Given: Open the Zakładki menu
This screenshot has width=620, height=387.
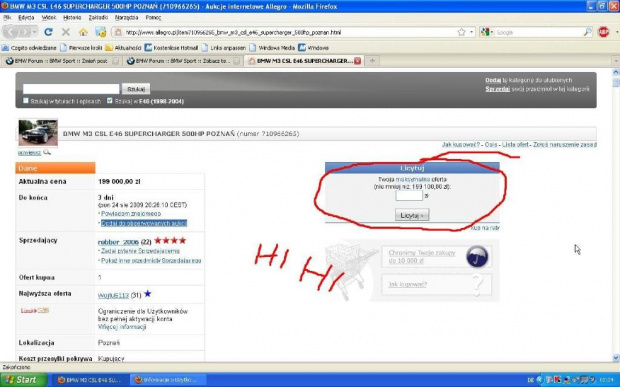Looking at the screenshot, I should 98,17.
